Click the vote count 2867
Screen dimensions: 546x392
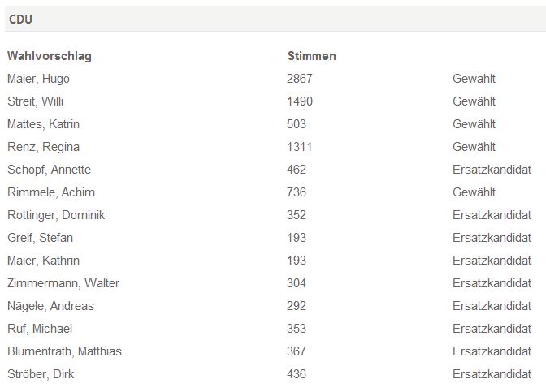point(300,79)
